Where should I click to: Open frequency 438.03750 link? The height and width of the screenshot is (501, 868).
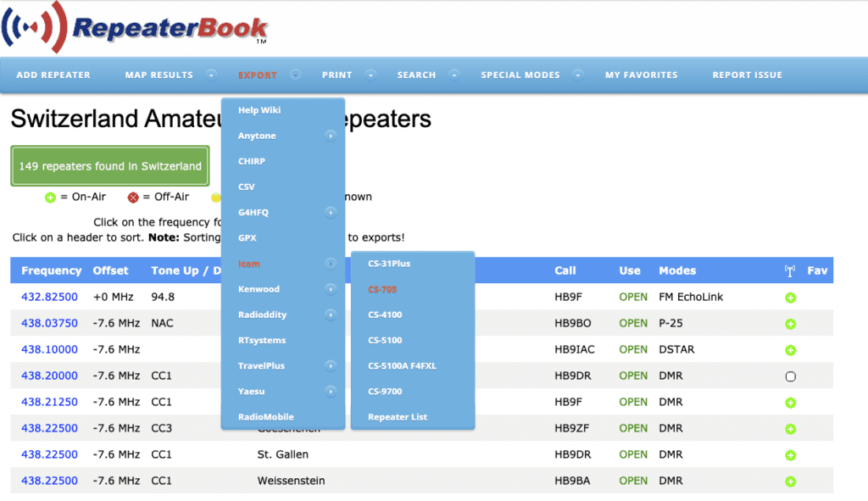point(49,323)
